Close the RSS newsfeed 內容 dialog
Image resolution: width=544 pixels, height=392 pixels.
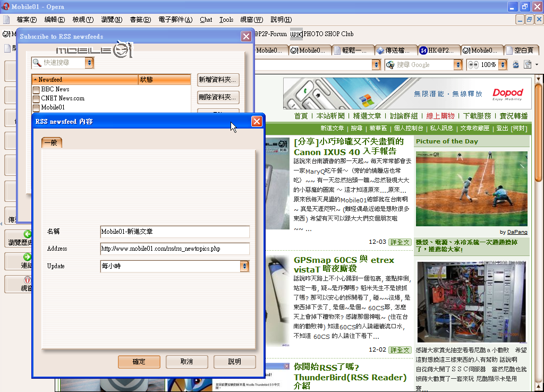pos(257,122)
